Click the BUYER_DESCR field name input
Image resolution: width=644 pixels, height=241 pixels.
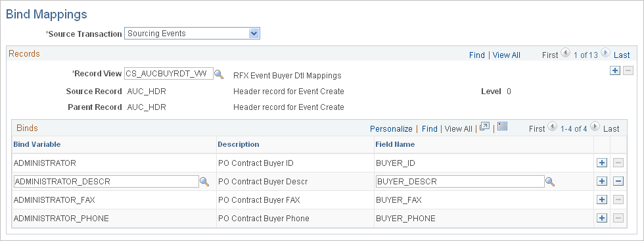tap(460, 181)
